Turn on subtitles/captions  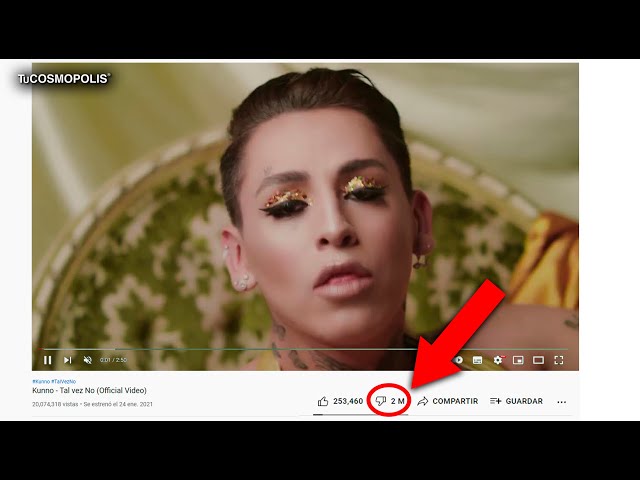(x=477, y=360)
